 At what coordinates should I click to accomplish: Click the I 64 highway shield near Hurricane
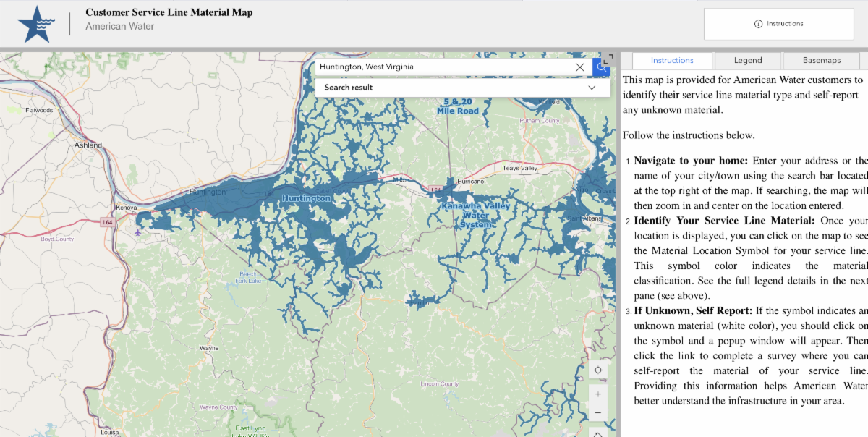pos(435,190)
